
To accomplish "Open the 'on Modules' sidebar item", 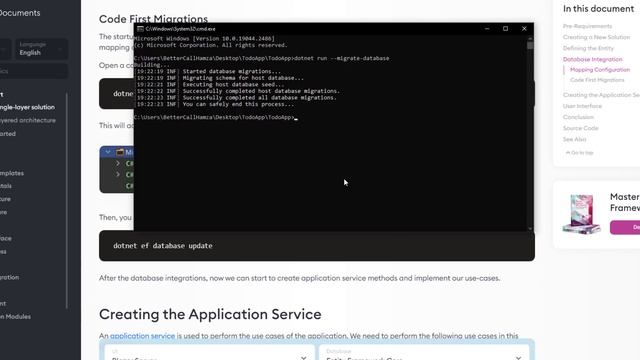I will [x=16, y=316].
